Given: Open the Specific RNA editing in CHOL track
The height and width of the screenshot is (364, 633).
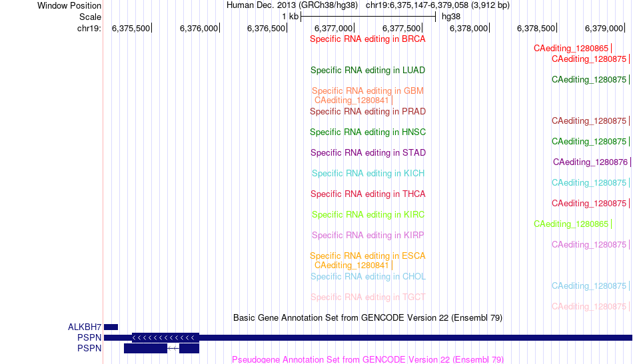Looking at the screenshot, I should [x=368, y=277].
